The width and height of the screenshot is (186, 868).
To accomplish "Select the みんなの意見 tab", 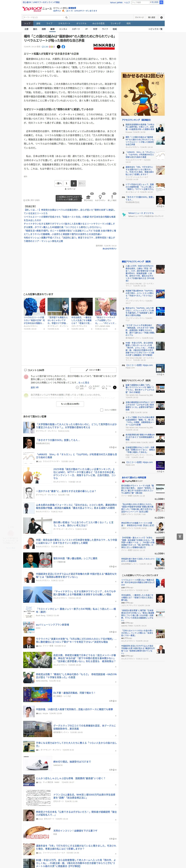I will pos(98,24).
